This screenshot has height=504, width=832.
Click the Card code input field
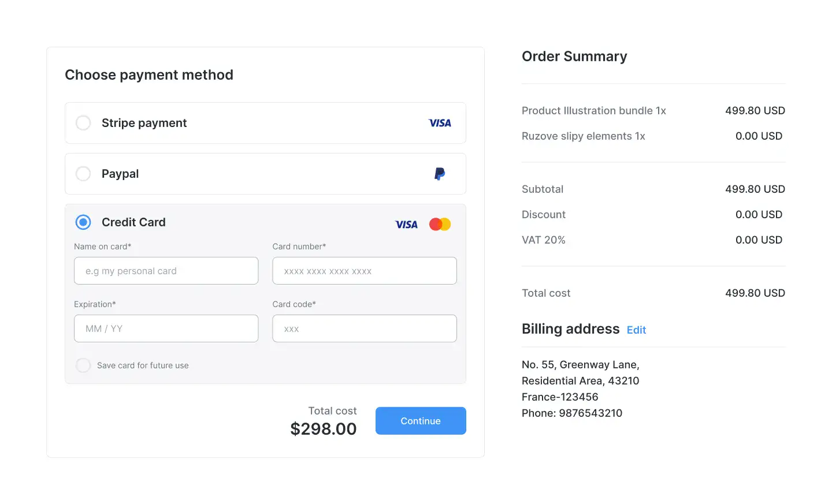pos(364,328)
